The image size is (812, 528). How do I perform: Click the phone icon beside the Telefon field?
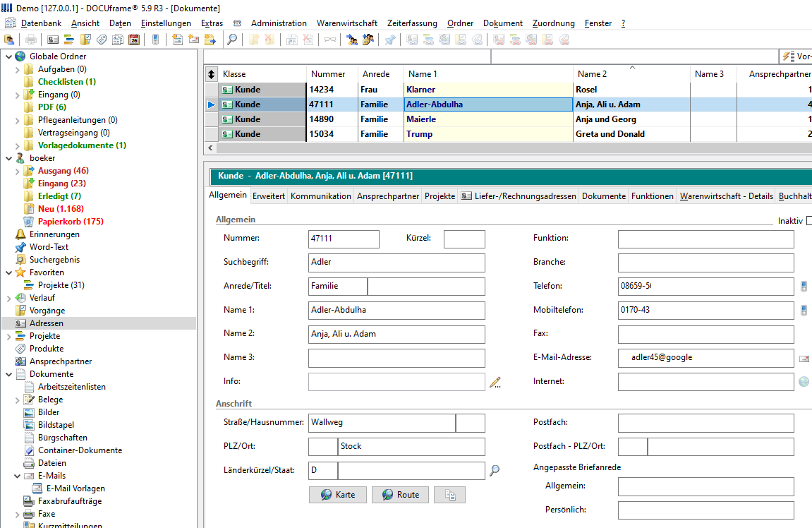804,287
